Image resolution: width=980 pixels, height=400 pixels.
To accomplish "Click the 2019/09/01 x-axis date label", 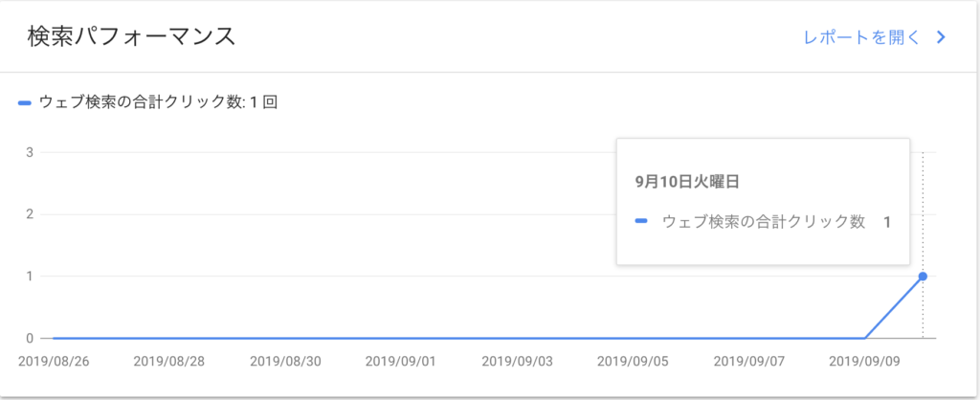I will (x=401, y=362).
